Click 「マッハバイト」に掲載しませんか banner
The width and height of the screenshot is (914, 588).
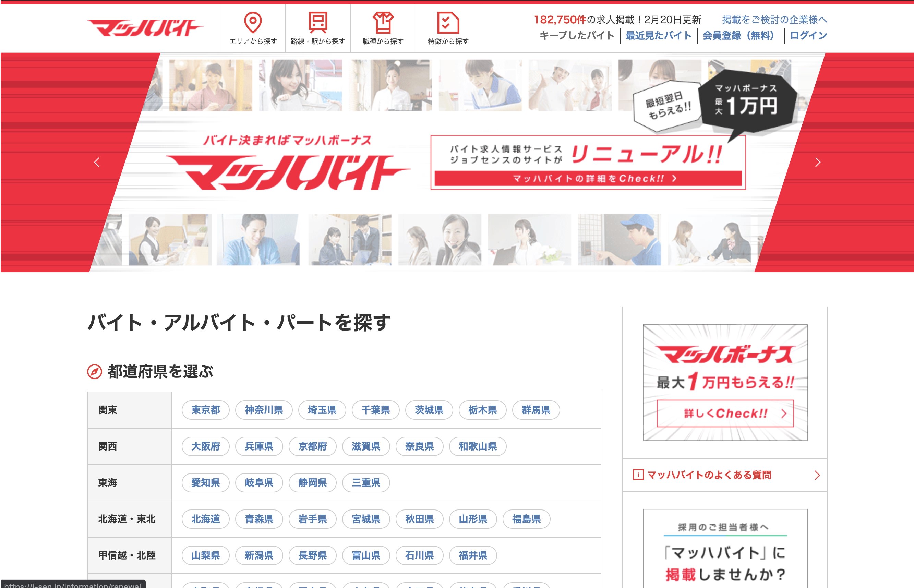pyautogui.click(x=725, y=548)
